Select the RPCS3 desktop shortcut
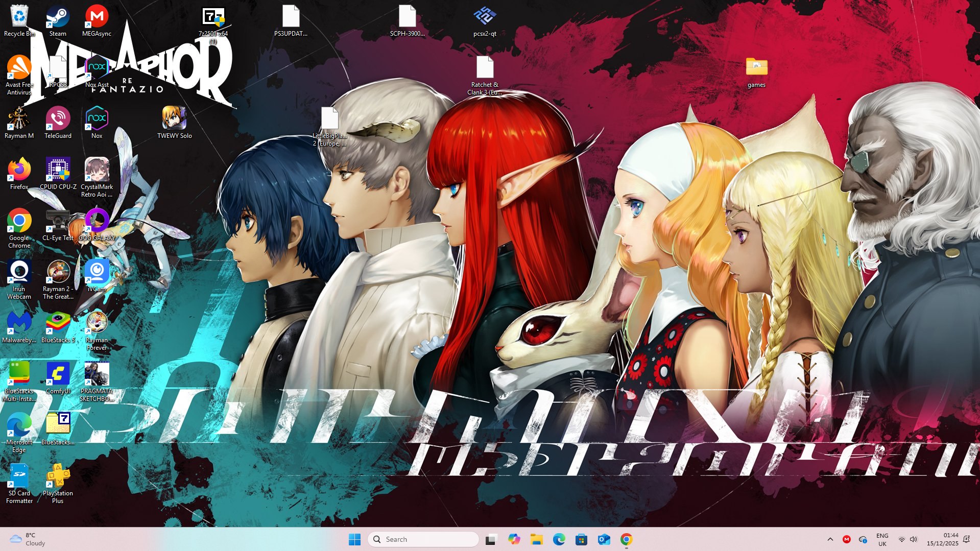The height and width of the screenshot is (551, 980). click(58, 72)
